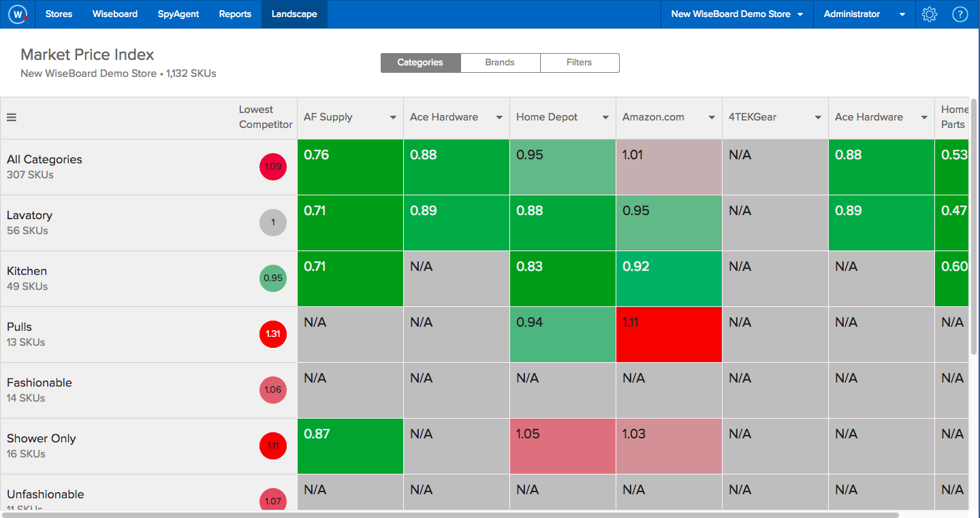The image size is (980, 518).
Task: Click the red 1.31 badge for Pulls
Action: [x=272, y=334]
